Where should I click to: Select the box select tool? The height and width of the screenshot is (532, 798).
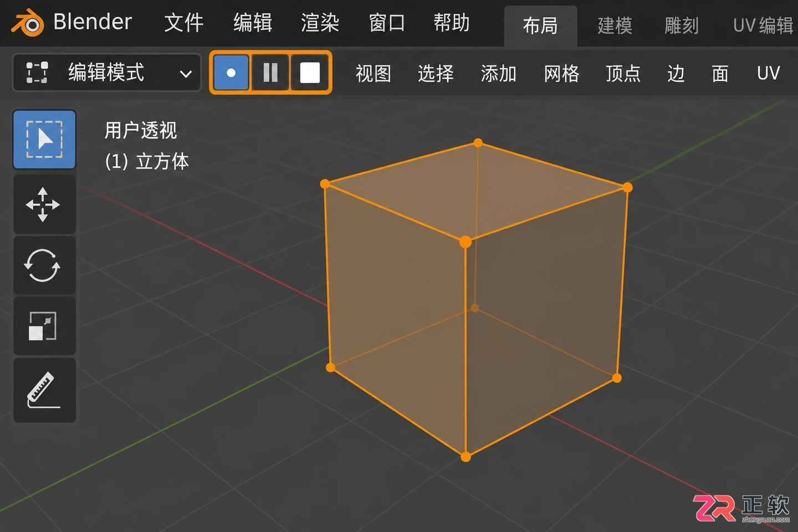pos(44,139)
